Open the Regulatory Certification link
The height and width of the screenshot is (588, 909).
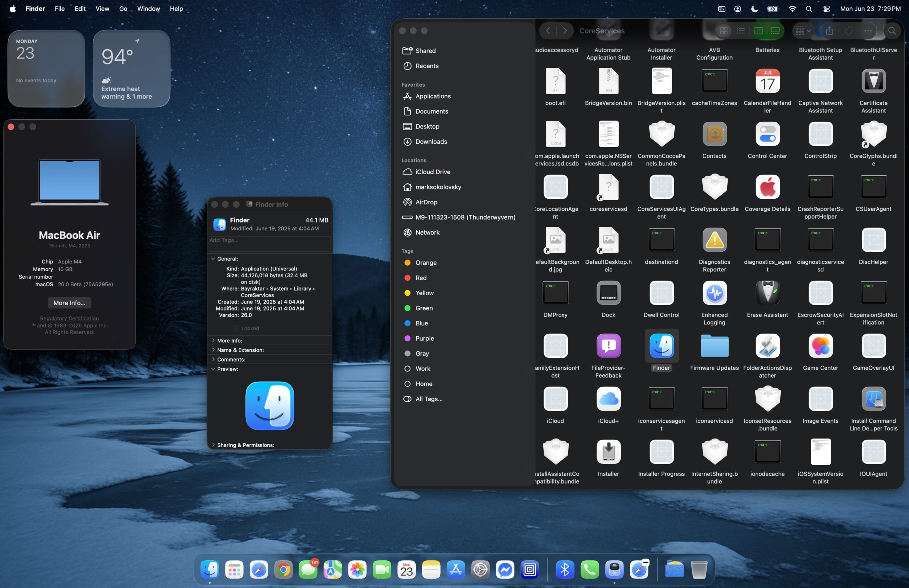69,318
